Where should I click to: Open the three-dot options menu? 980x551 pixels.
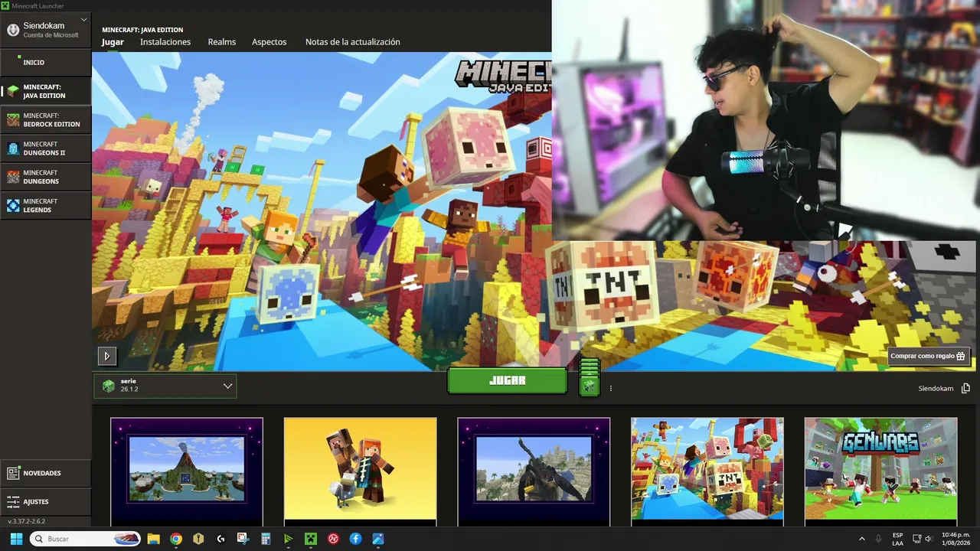[x=611, y=388]
